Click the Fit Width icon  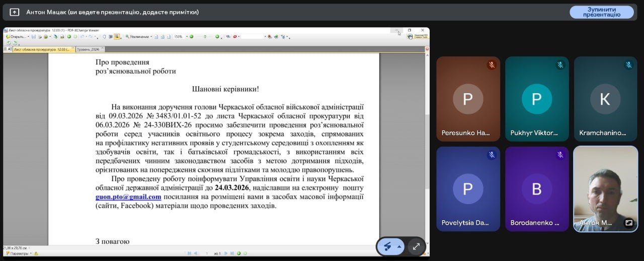(169, 37)
